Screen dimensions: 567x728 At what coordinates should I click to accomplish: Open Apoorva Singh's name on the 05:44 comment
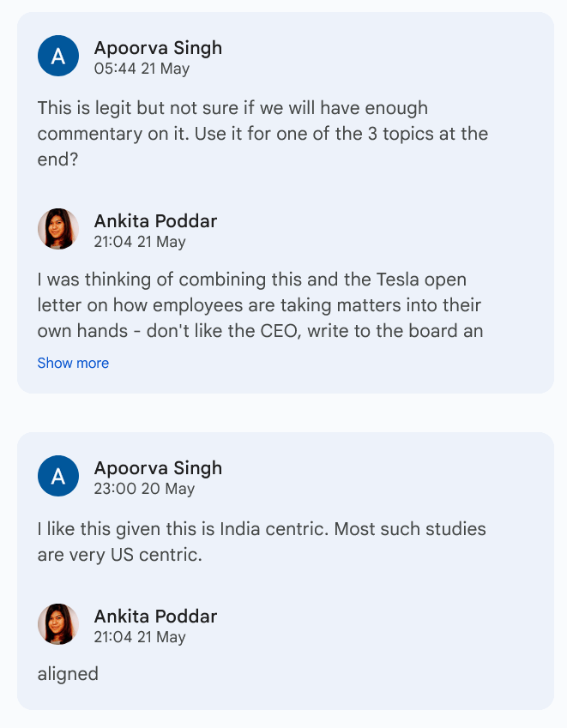pos(158,47)
